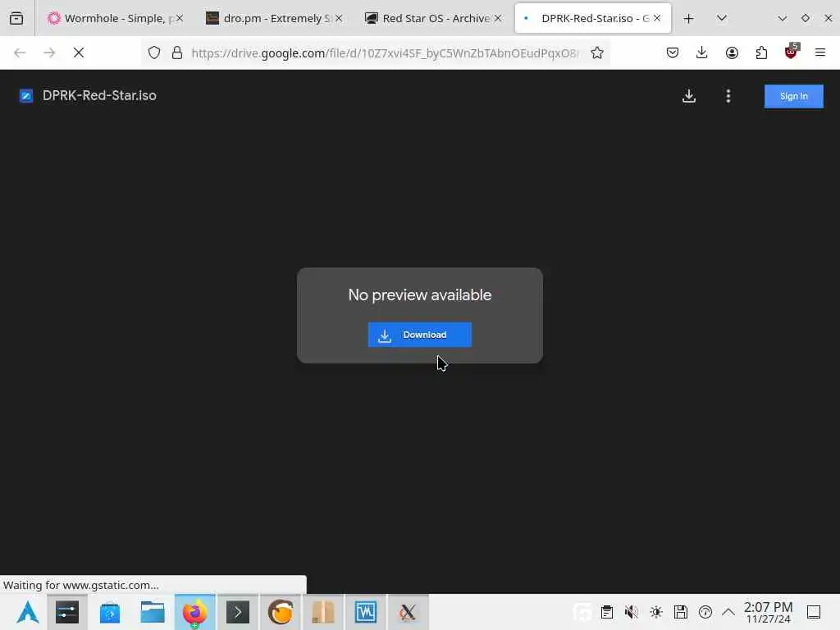Expand hidden system tray icons

point(728,612)
